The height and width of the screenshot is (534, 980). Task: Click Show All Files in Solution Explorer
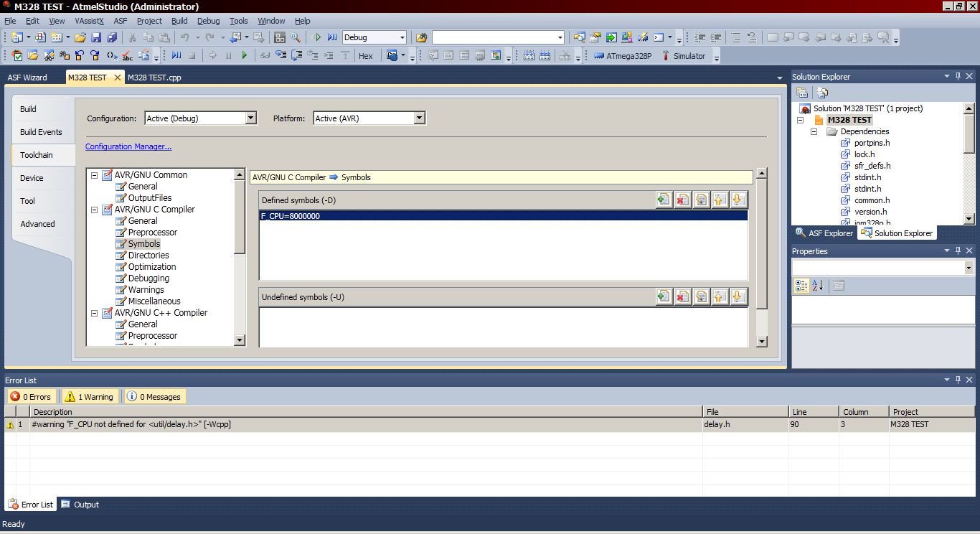click(x=823, y=93)
